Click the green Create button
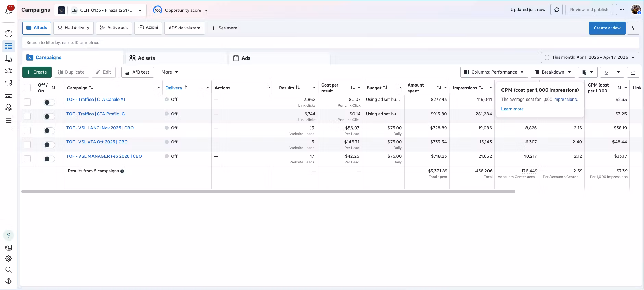 pos(37,72)
